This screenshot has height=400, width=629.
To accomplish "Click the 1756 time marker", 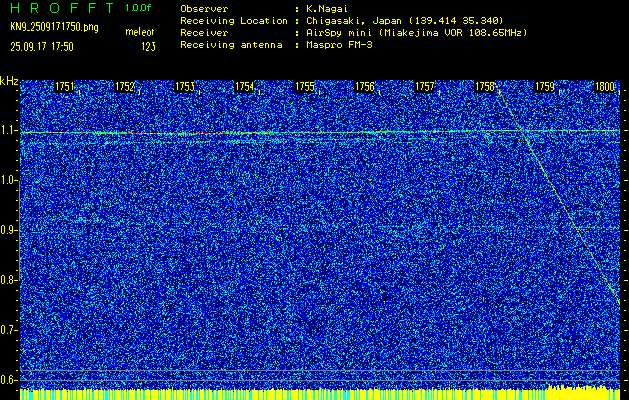I will (x=365, y=87).
